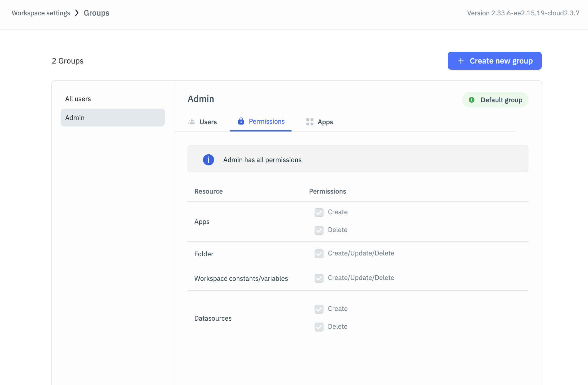Switch to the Users tab

point(208,122)
